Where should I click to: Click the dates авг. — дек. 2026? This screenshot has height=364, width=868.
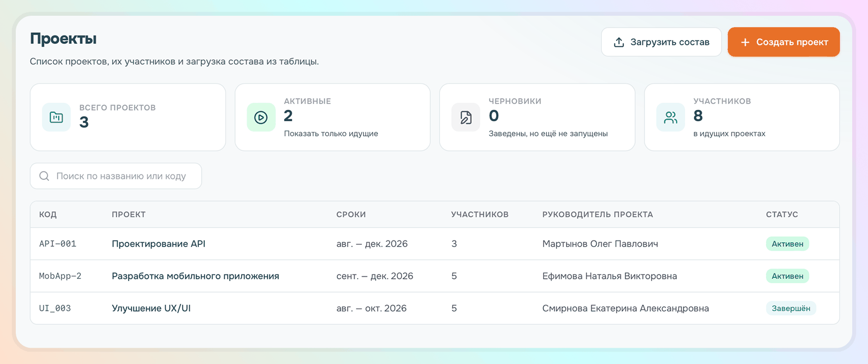(x=372, y=244)
